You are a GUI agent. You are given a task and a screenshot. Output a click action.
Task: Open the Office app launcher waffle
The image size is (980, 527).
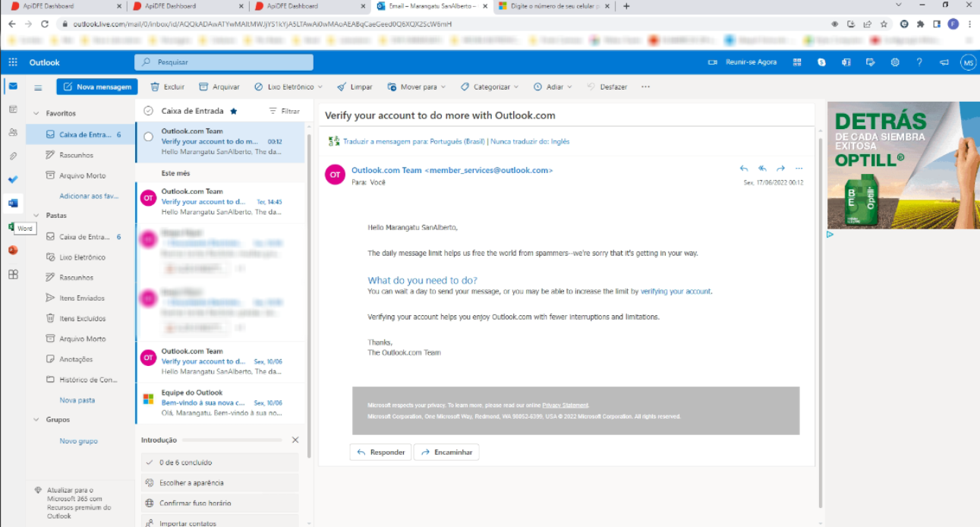point(13,62)
